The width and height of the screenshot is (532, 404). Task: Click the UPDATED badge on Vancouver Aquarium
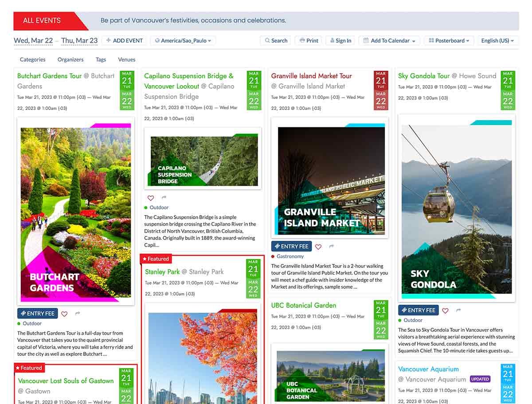tap(480, 379)
